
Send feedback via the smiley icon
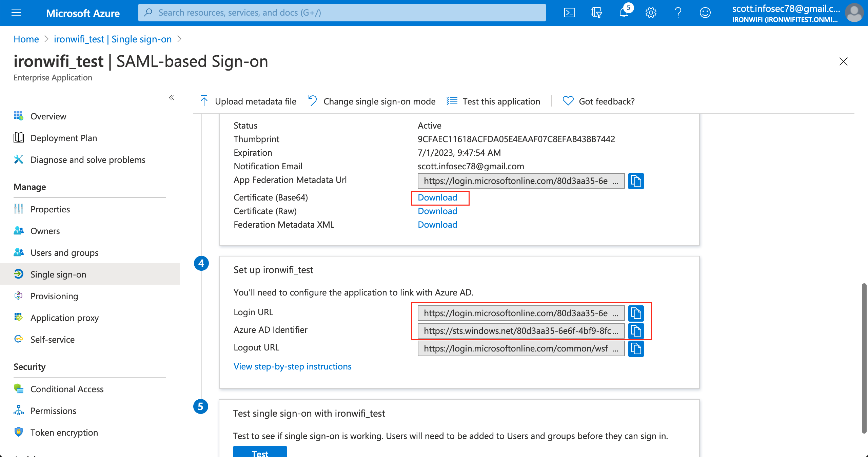705,13
